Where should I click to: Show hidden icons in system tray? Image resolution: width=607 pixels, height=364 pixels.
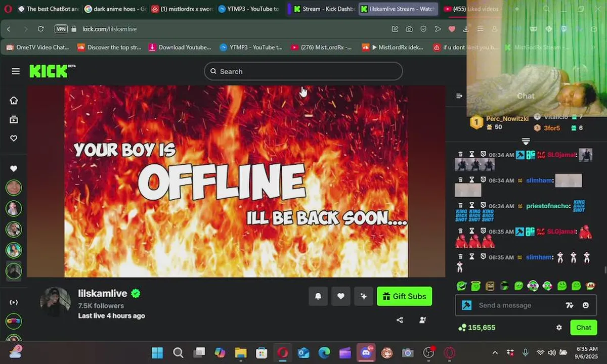coord(495,352)
